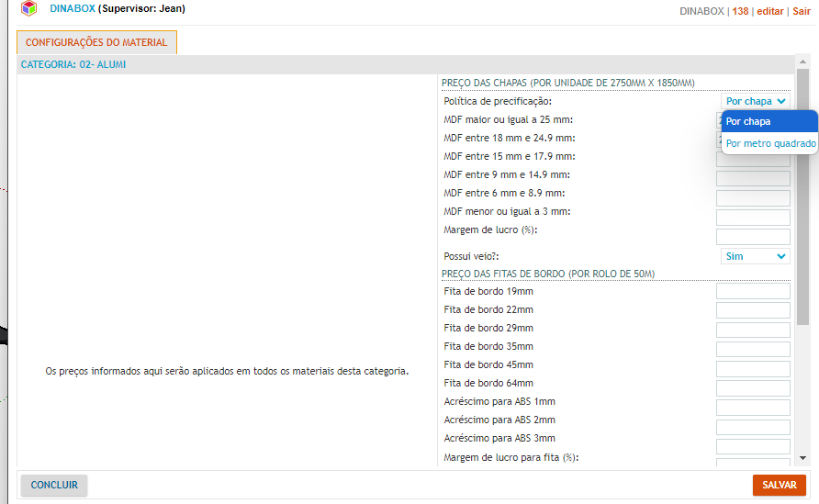Select the Fita de bordo 19mm price field

tap(752, 291)
